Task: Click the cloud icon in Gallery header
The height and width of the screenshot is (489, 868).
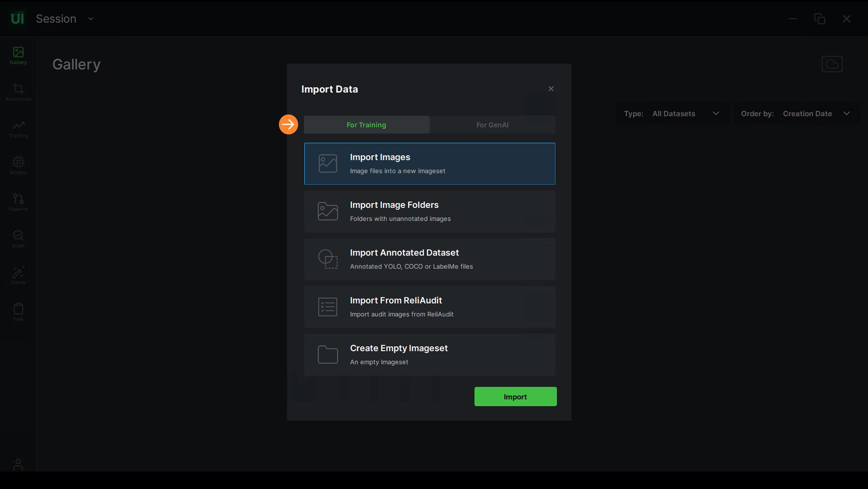Action: pyautogui.click(x=832, y=64)
